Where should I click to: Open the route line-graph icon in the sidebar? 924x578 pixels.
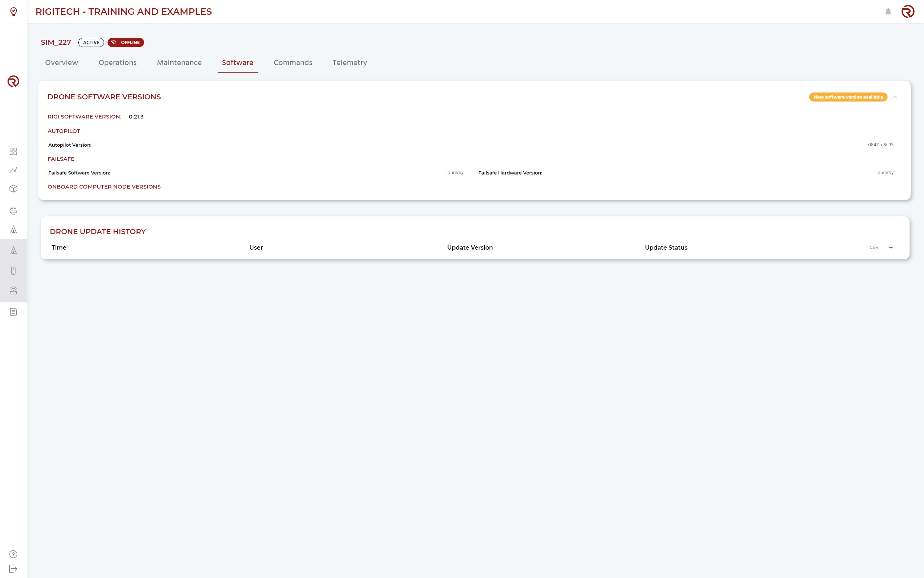coord(13,170)
